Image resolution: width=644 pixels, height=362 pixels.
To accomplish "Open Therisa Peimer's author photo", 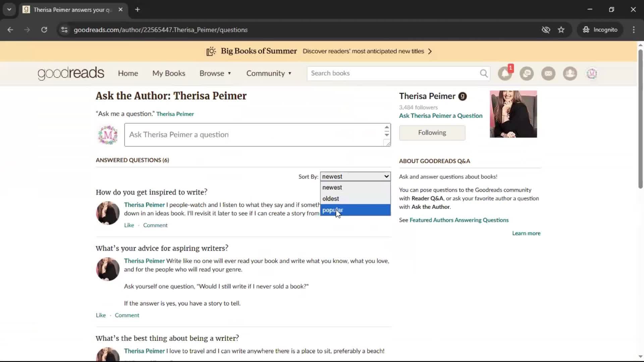I will [x=513, y=114].
